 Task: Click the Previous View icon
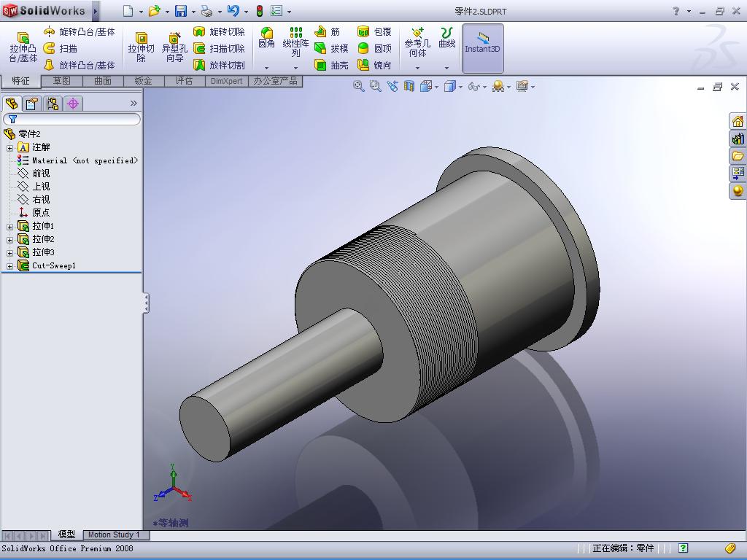click(392, 86)
